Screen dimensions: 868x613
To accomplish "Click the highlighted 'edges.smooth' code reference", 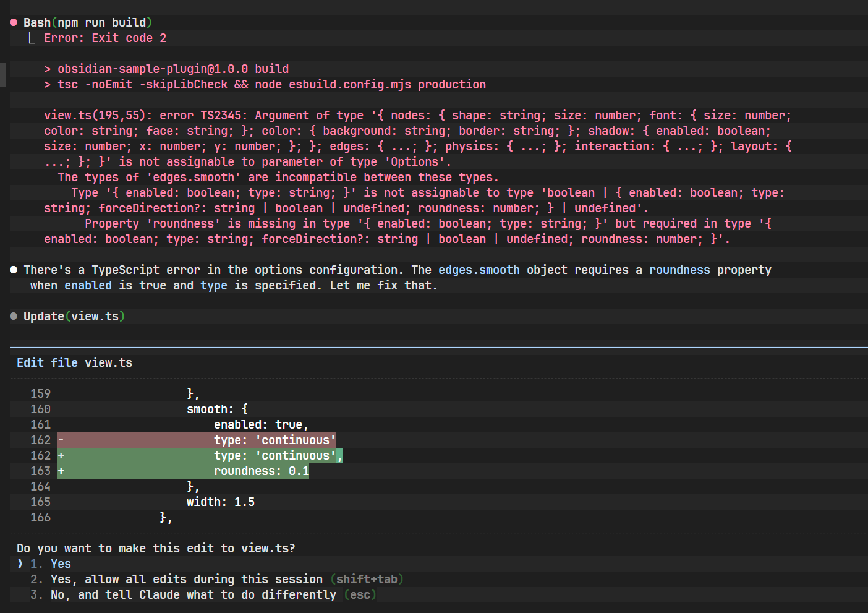I will [x=479, y=270].
